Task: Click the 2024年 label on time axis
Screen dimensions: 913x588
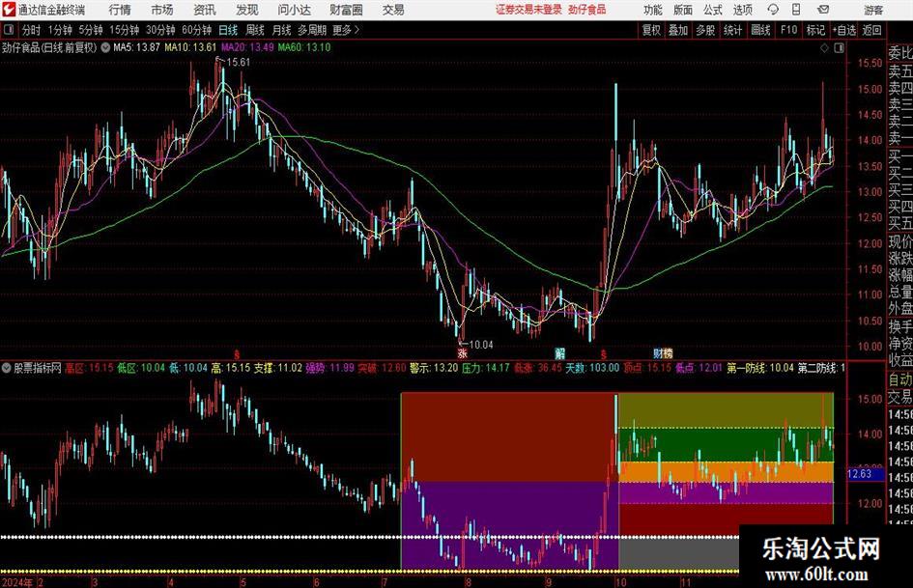Action: (16, 582)
